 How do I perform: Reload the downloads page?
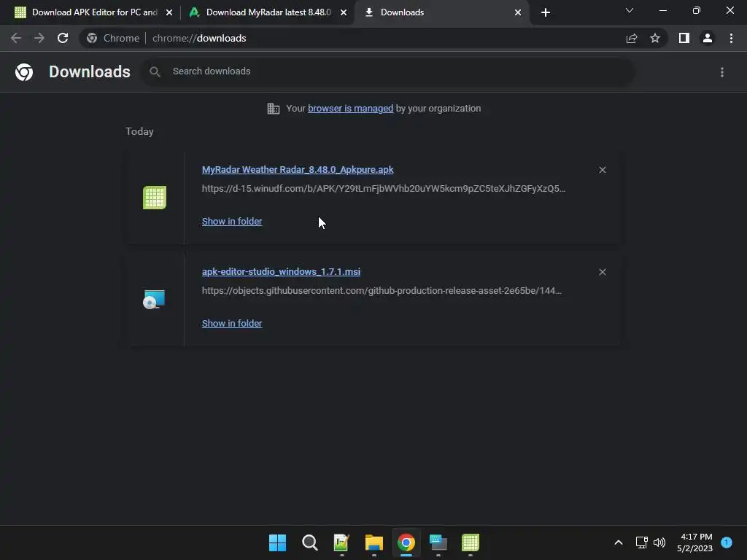point(63,38)
